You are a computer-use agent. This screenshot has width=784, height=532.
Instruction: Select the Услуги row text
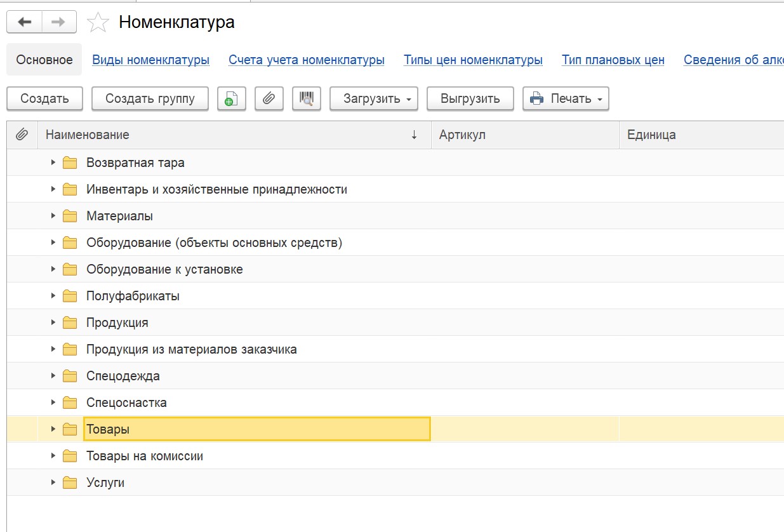pos(105,482)
